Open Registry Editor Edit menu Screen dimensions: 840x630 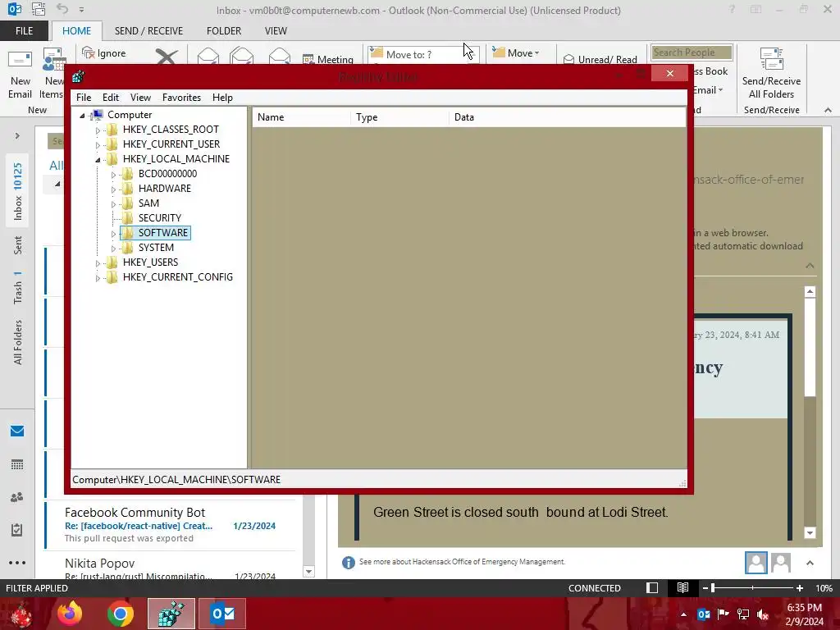pos(111,98)
